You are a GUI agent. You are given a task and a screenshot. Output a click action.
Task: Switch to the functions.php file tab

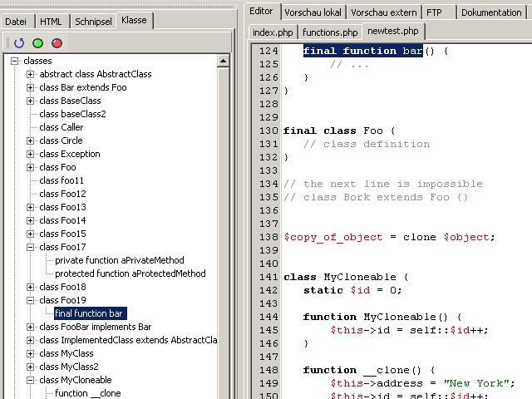[330, 32]
